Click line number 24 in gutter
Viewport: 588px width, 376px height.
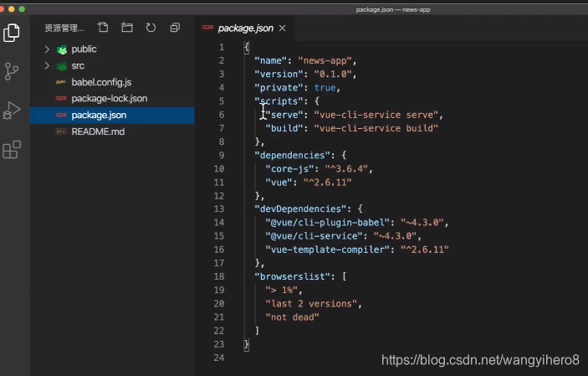219,358
